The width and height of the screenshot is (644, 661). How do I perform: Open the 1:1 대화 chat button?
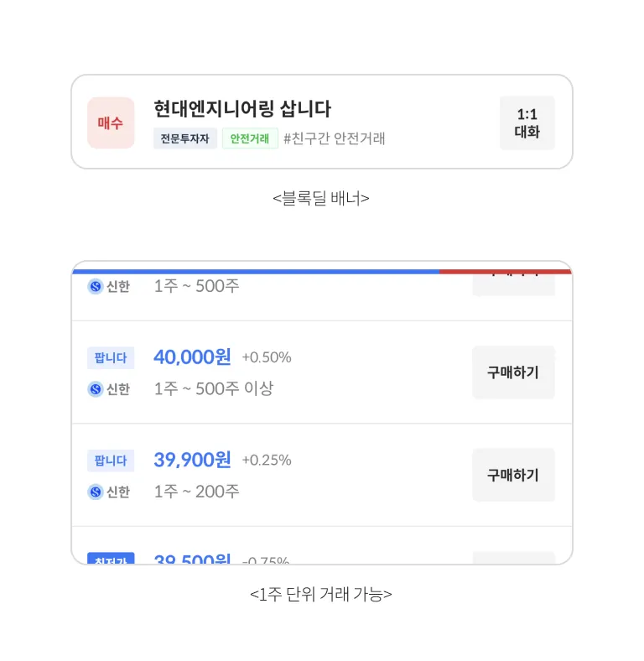[527, 122]
